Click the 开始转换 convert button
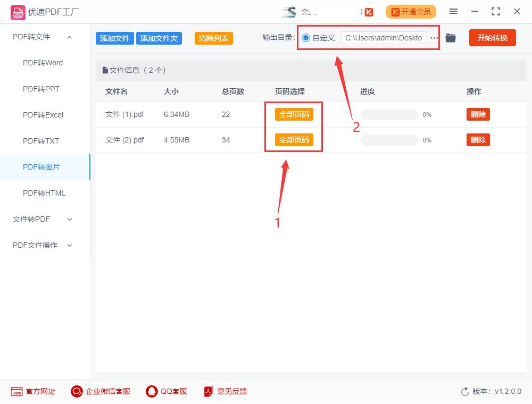The image size is (532, 404). pos(492,38)
